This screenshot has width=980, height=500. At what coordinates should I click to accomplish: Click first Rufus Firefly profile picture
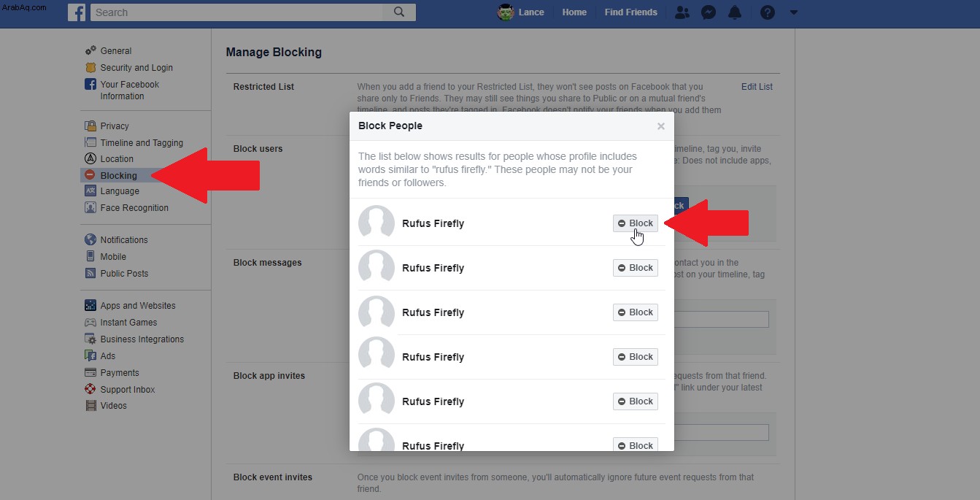377,223
